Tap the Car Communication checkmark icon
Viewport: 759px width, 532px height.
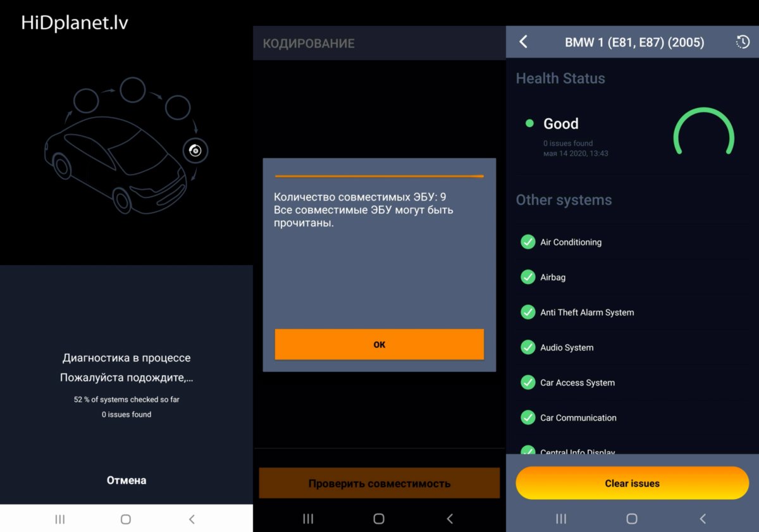(528, 418)
